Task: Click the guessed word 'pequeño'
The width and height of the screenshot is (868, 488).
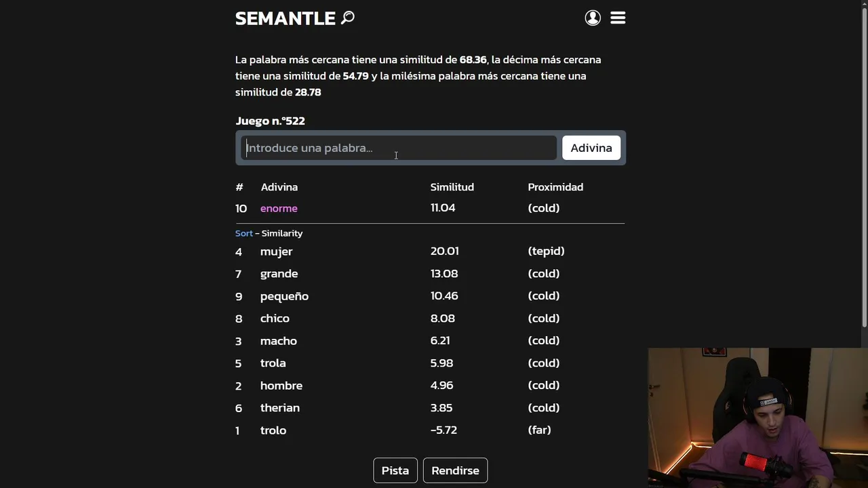Action: (284, 296)
